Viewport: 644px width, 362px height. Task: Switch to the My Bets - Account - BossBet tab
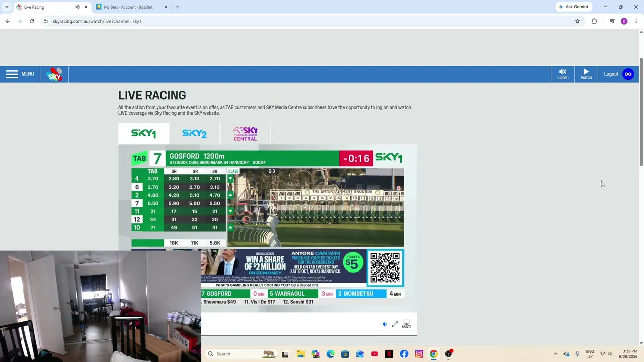click(132, 7)
